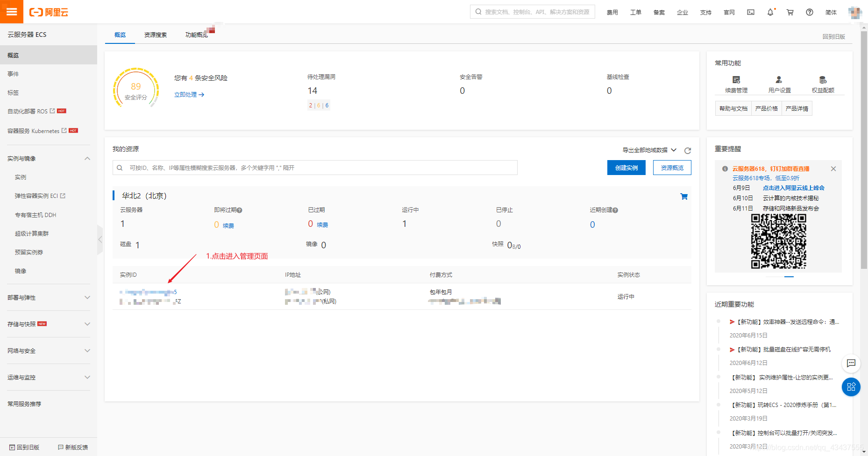Screen dimensions: 868x456
Task: Open external link icon beside Kubernetes
Action: [64, 131]
